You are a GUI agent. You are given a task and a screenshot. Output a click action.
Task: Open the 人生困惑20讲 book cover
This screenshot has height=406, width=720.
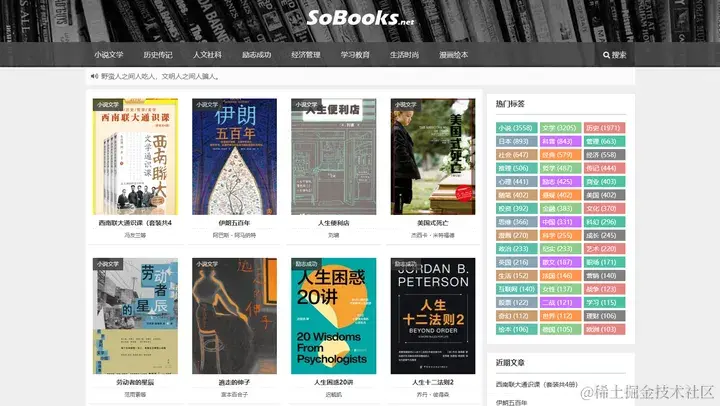[x=333, y=316]
